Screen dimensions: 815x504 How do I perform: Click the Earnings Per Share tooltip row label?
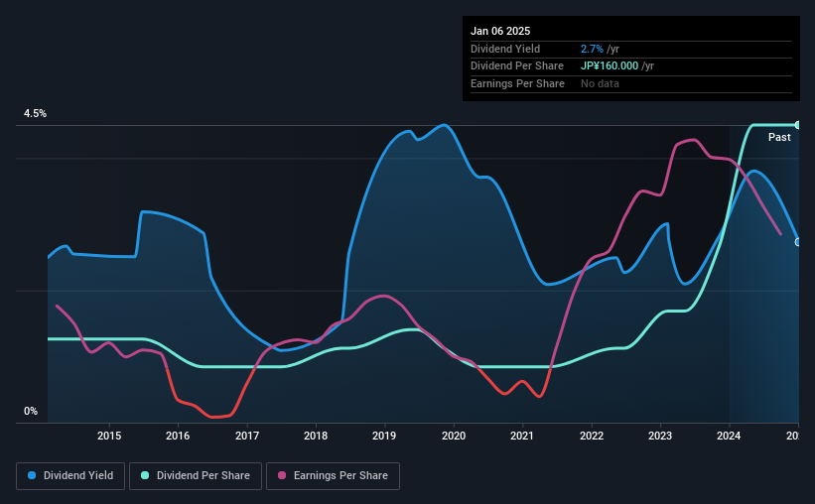point(517,83)
